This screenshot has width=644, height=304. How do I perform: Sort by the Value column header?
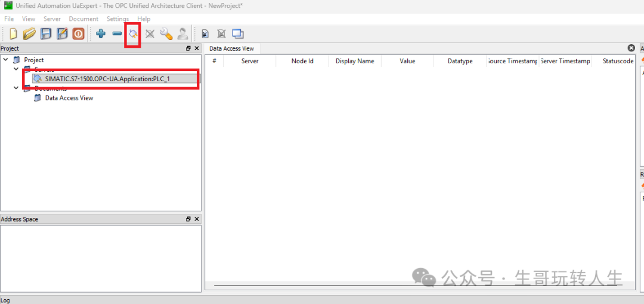click(x=407, y=61)
